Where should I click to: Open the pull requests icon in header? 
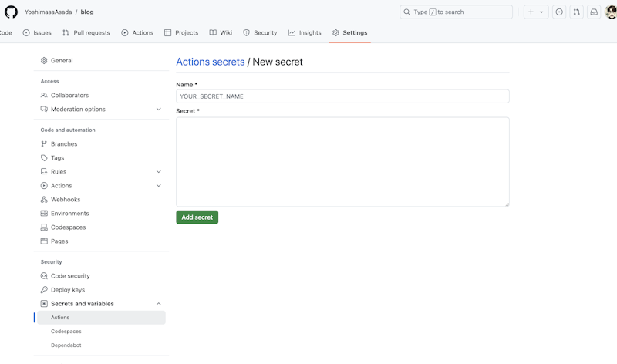click(x=576, y=12)
